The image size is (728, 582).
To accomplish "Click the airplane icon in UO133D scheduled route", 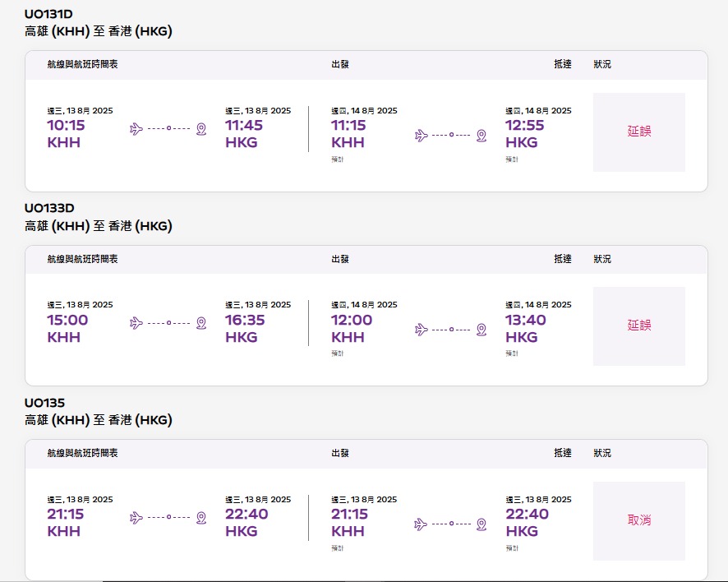I will tap(136, 323).
